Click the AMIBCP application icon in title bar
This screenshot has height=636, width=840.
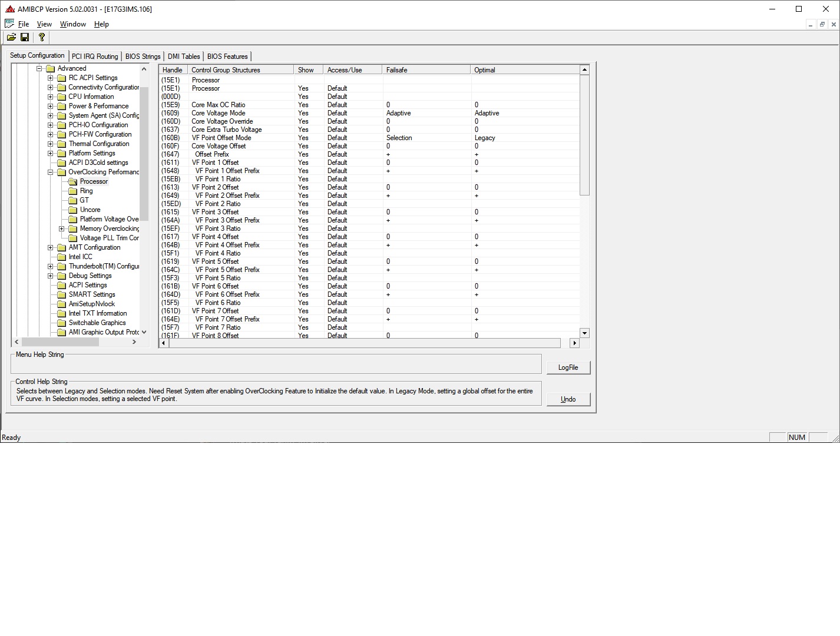9,9
